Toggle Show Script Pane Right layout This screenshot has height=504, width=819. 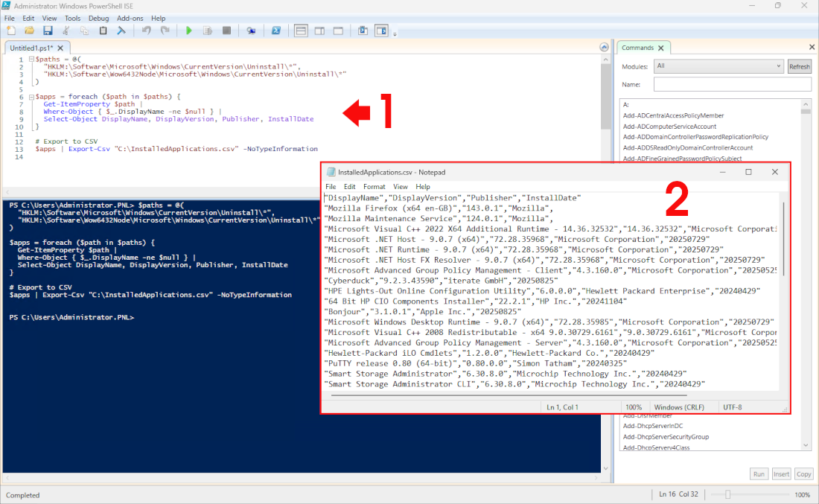(319, 31)
